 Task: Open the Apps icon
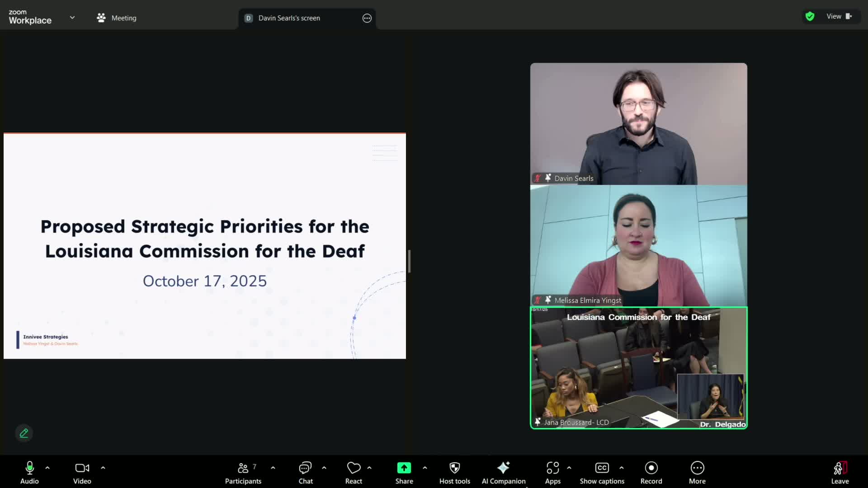pos(552,473)
